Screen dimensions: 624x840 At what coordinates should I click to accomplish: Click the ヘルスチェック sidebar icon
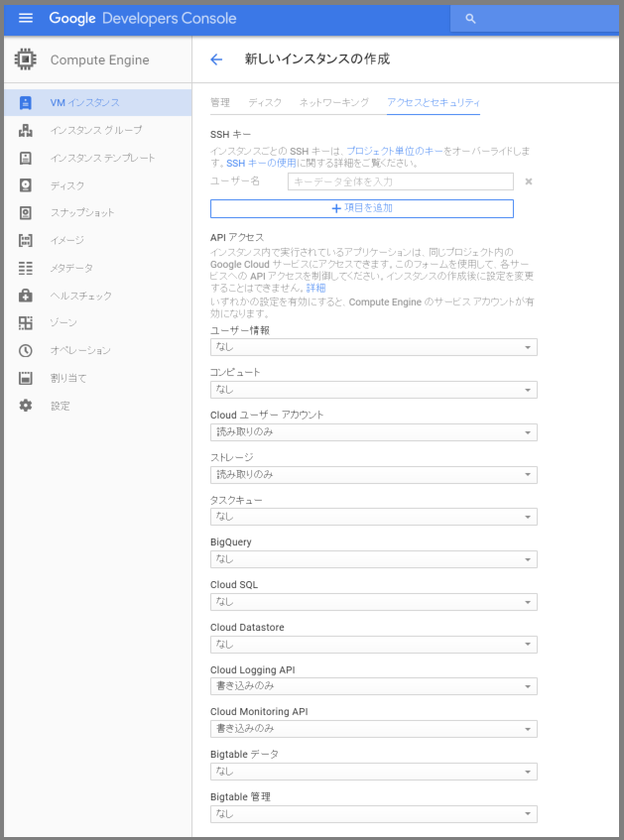25,296
